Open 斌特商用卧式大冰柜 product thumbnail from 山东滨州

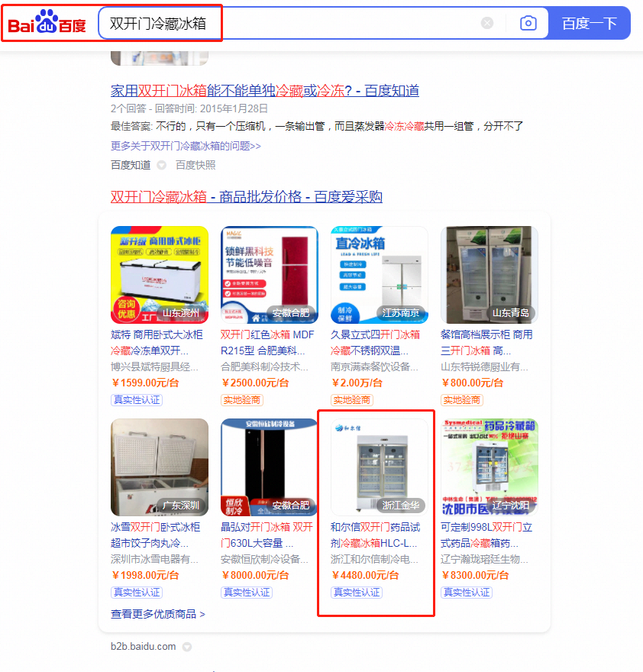tap(160, 275)
